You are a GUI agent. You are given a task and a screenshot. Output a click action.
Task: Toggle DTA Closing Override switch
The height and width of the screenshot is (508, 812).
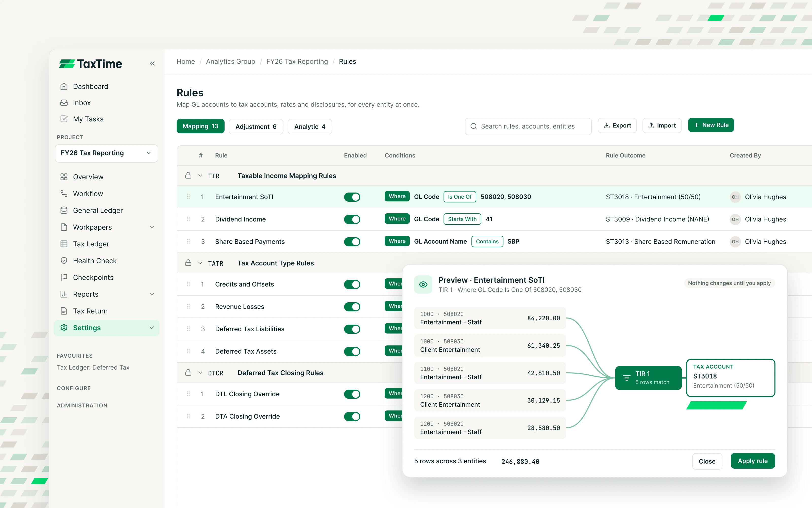352,416
